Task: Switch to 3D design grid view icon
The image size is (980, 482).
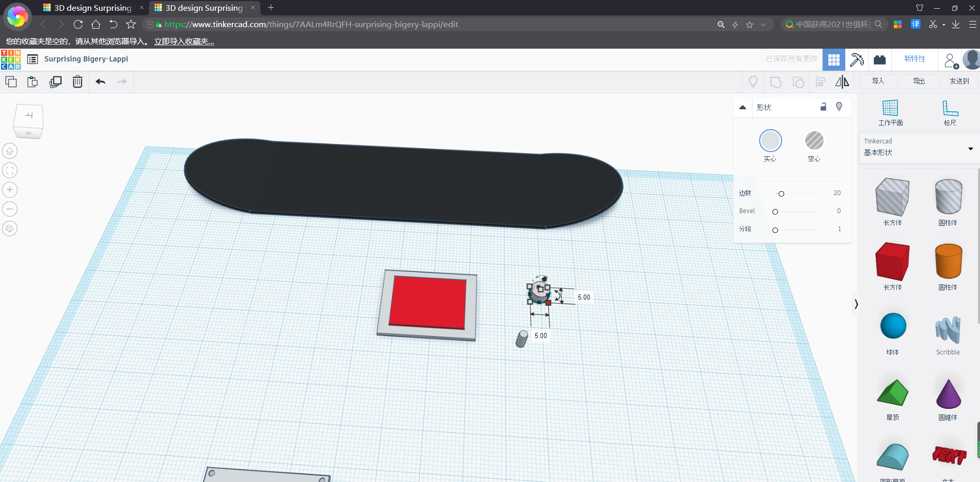Action: click(x=834, y=60)
